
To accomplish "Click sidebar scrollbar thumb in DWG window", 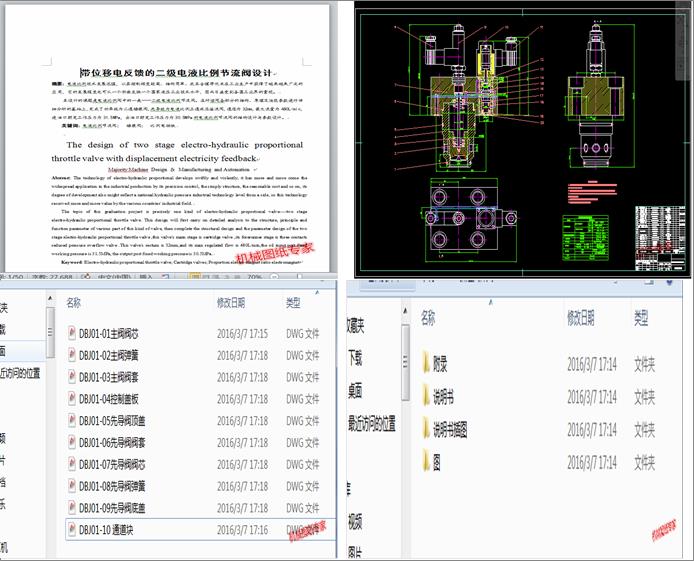I will pos(50,332).
